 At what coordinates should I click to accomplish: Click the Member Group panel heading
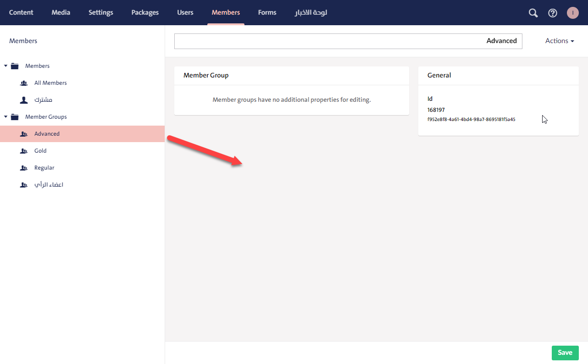[206, 75]
